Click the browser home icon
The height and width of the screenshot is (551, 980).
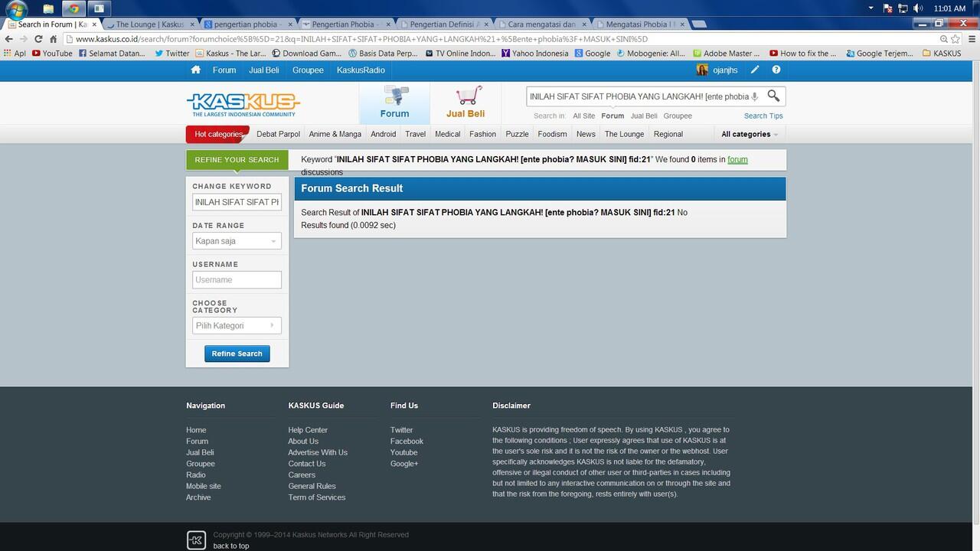(x=54, y=39)
